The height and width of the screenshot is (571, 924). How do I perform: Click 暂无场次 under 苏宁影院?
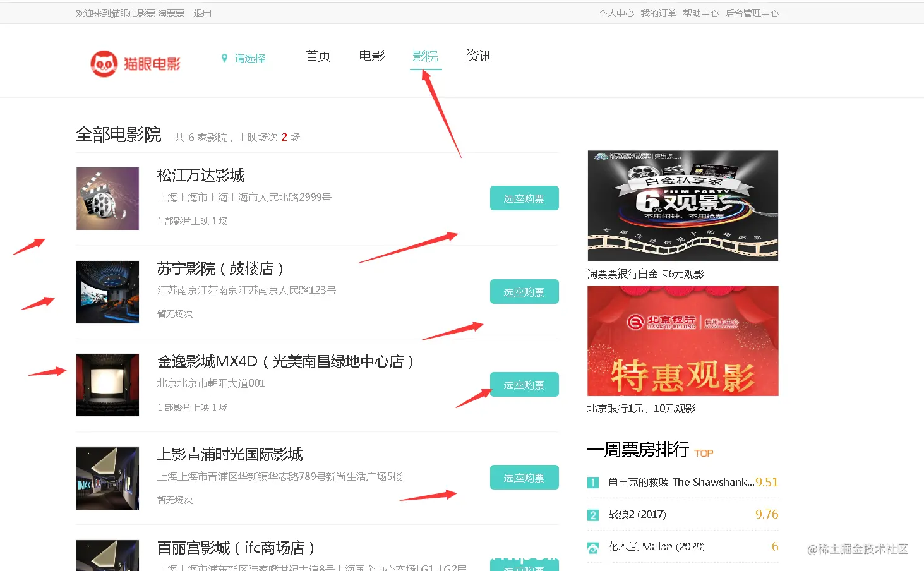[x=175, y=314]
